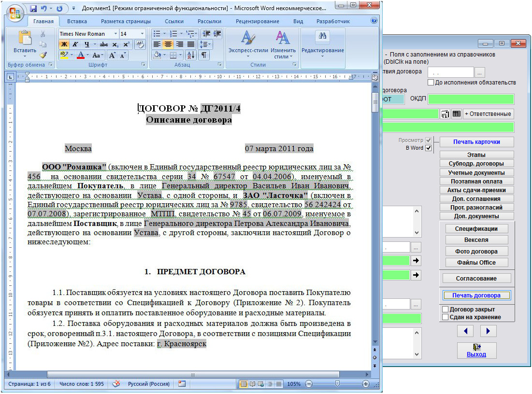532x394 pixels.
Task: Center the paragraph text
Action: 168,44
